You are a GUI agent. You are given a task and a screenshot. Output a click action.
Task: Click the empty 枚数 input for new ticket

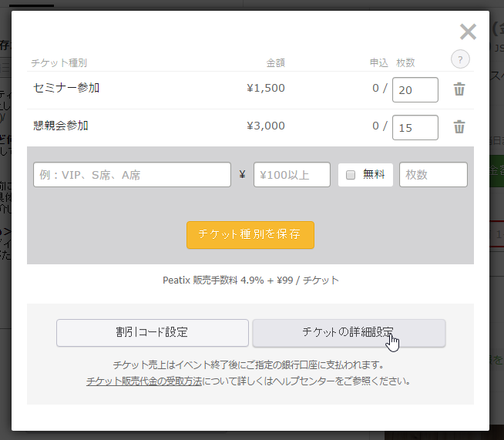point(432,175)
